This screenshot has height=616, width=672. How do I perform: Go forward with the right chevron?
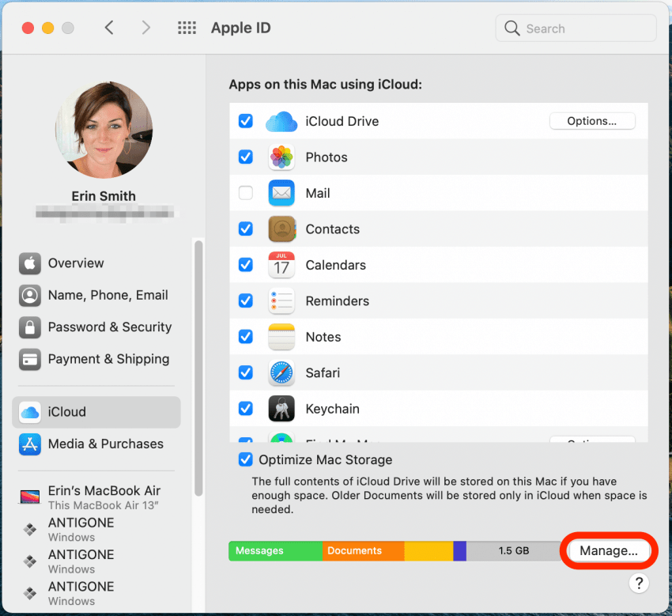[146, 28]
